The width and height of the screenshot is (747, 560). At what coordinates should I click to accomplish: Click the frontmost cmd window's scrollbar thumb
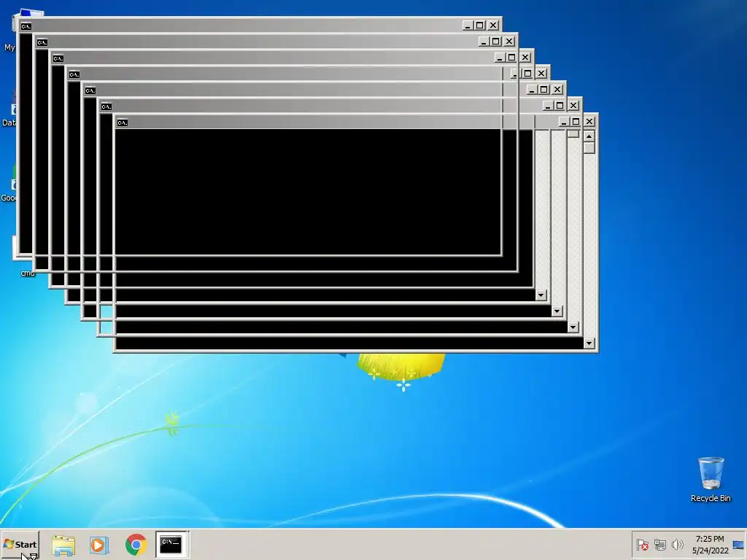(589, 148)
